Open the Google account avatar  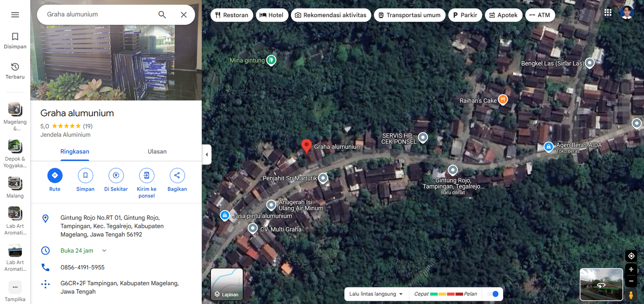pyautogui.click(x=627, y=12)
